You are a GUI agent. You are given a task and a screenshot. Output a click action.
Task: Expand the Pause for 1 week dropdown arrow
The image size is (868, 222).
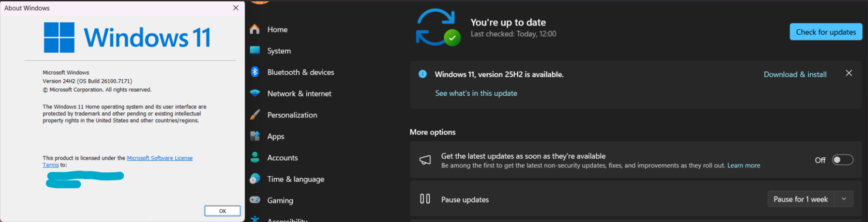(x=844, y=199)
